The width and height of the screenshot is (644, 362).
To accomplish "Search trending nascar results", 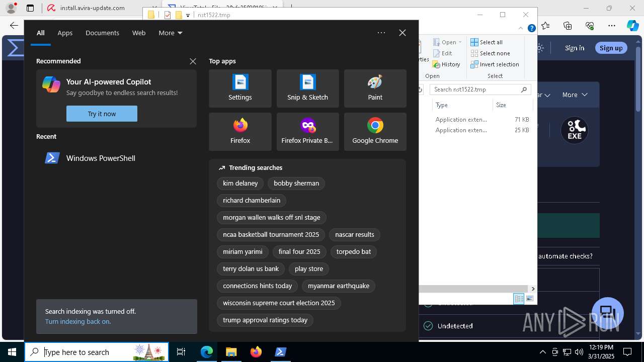I will click(355, 234).
